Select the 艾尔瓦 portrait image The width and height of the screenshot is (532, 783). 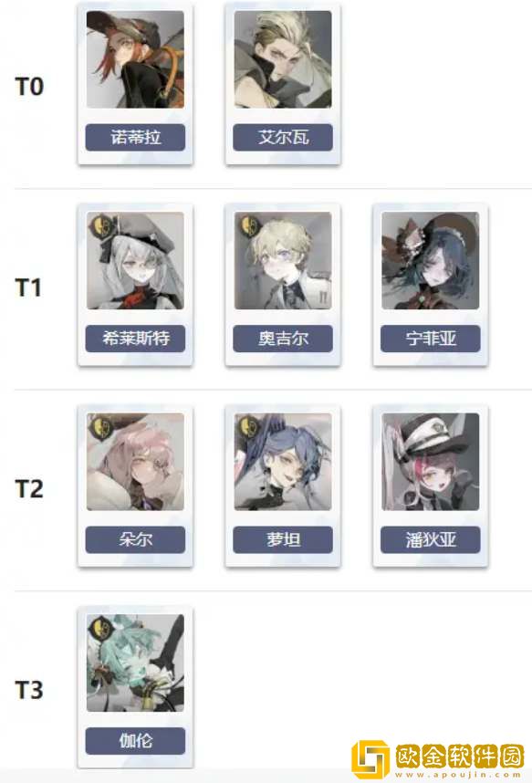283,59
